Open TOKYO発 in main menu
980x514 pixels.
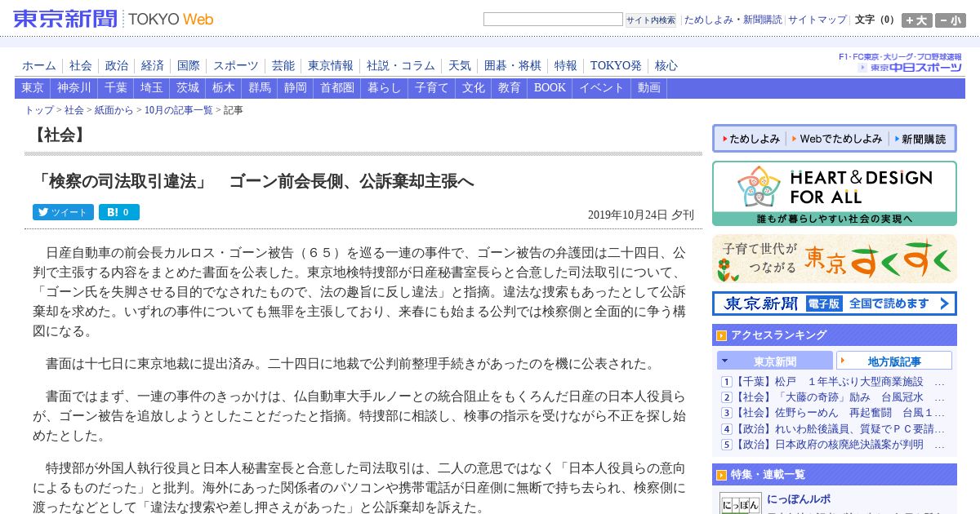[x=616, y=65]
